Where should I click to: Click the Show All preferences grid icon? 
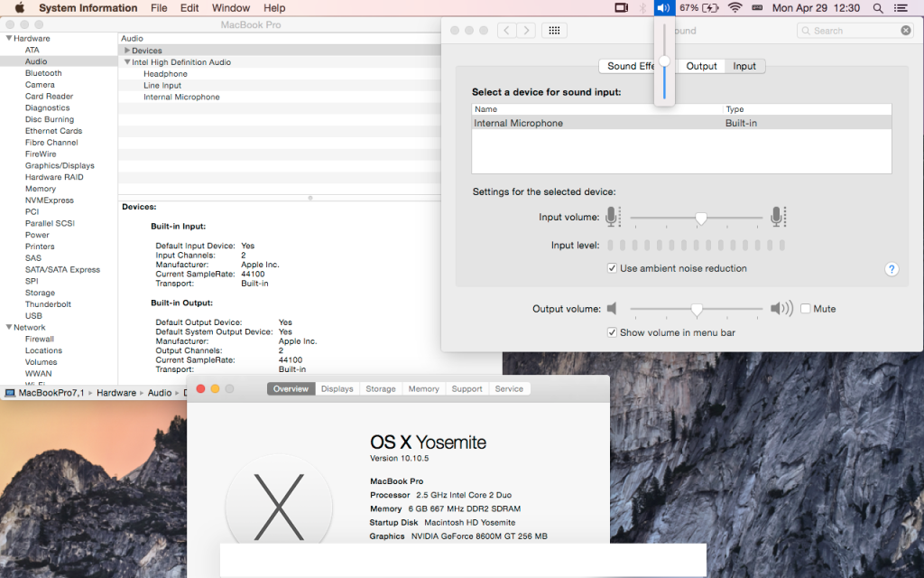553,30
